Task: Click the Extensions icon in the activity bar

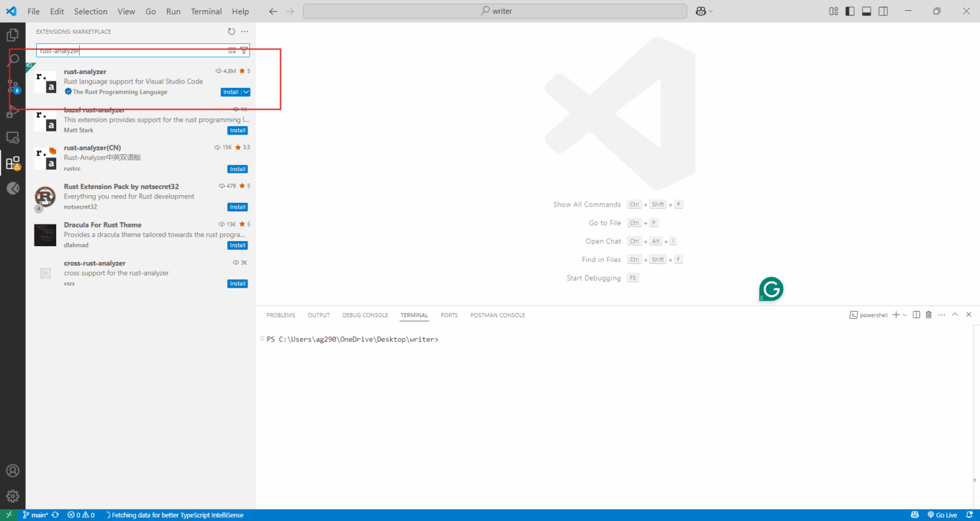Action: (13, 163)
